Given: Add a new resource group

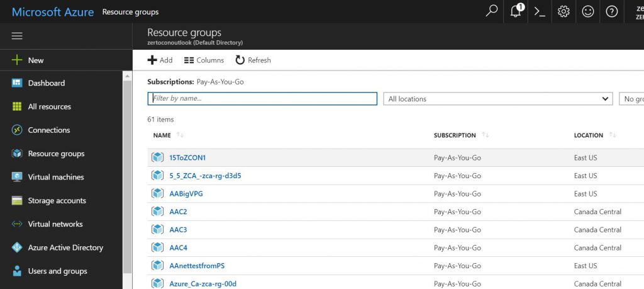Looking at the screenshot, I should pos(160,60).
